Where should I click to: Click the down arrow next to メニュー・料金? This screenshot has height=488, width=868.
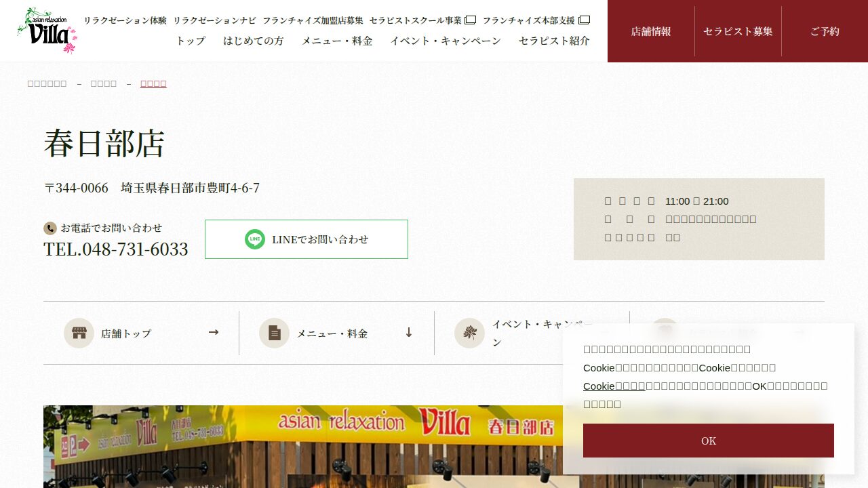pyautogui.click(x=409, y=332)
